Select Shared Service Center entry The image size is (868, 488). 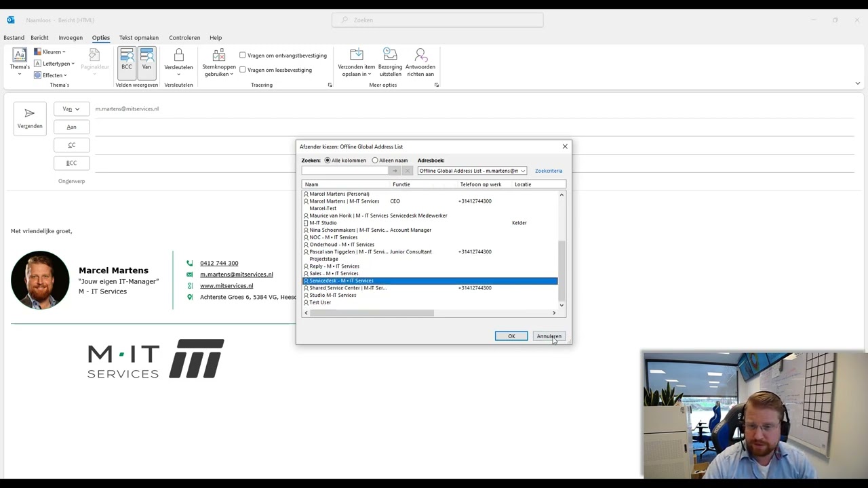pos(430,288)
